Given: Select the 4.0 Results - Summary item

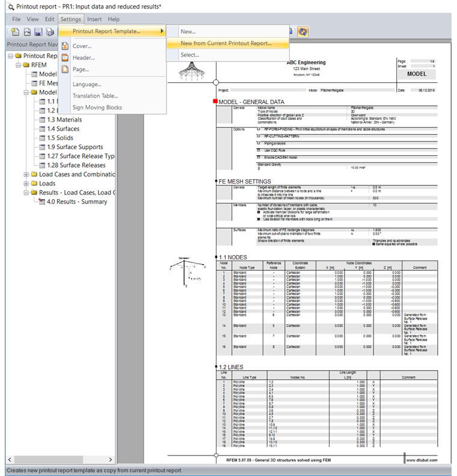Looking at the screenshot, I should click(77, 202).
